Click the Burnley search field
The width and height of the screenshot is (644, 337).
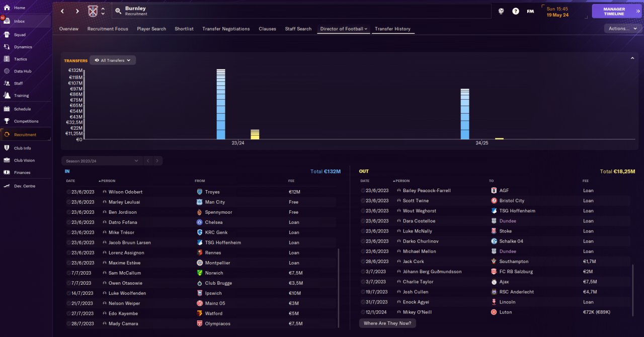click(301, 11)
